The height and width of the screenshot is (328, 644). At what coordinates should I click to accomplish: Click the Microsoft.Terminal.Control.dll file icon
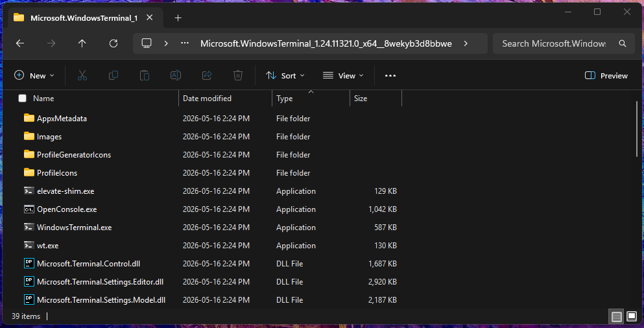[x=29, y=264]
